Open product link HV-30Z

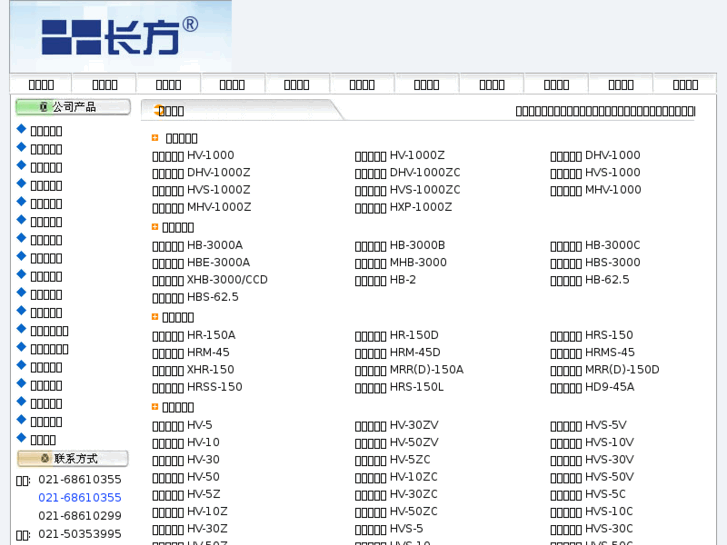tap(190, 529)
